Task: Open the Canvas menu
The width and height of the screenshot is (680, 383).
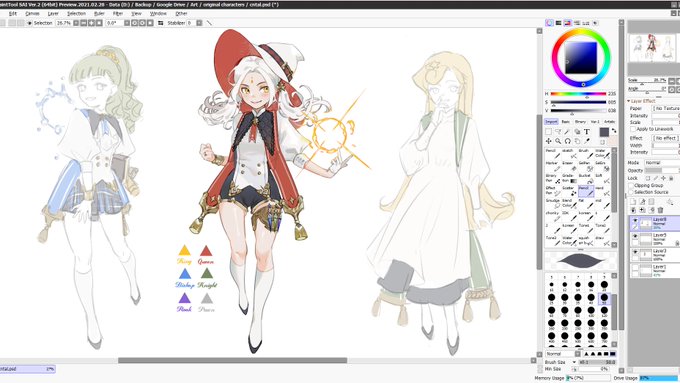Action: click(33, 14)
